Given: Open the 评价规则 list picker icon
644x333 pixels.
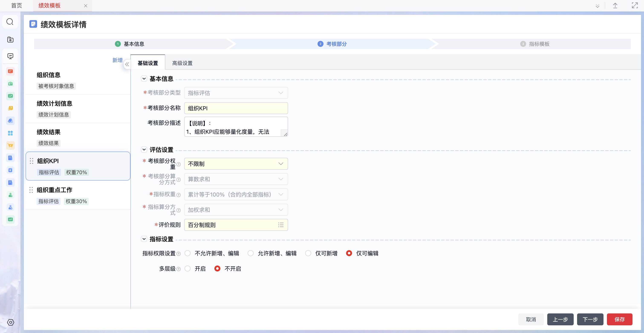Looking at the screenshot, I should (x=281, y=225).
